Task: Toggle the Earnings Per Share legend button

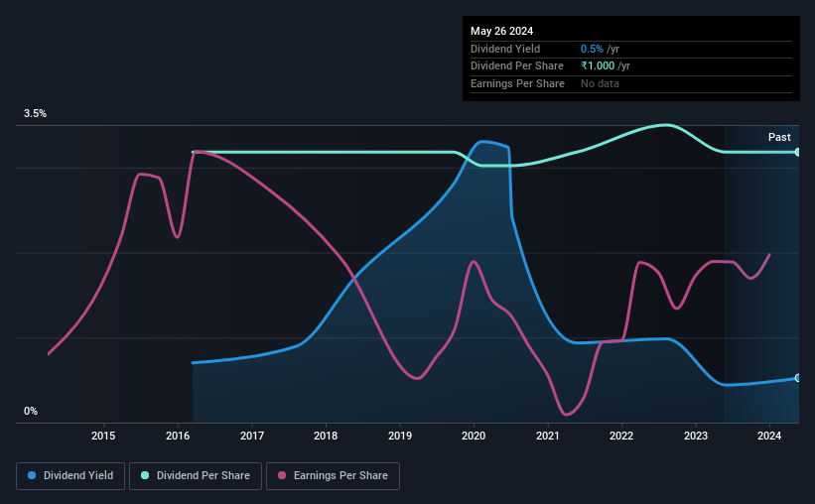Action: [x=333, y=476]
